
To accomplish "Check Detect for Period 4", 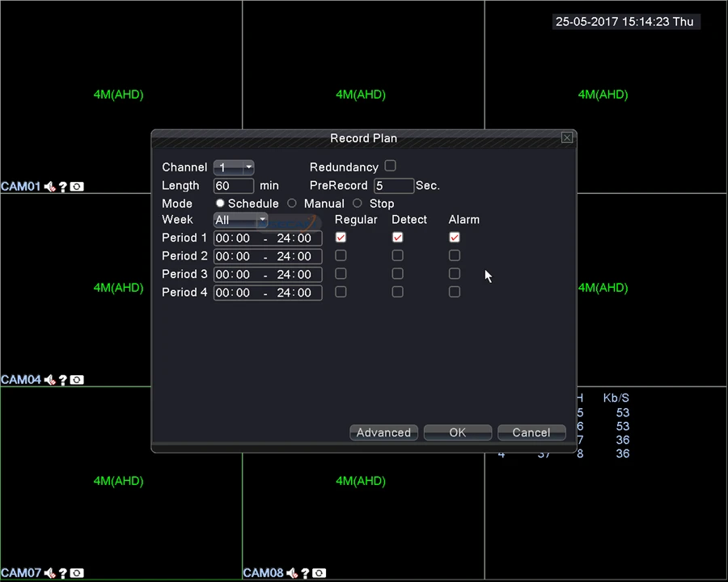I will pyautogui.click(x=397, y=292).
